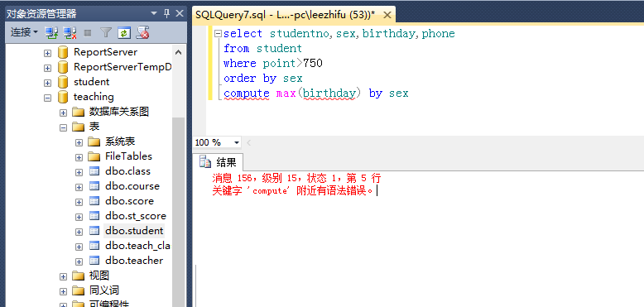Toggle auto-hide pin for Object Explorer
The image size is (644, 307).
coord(166,13)
